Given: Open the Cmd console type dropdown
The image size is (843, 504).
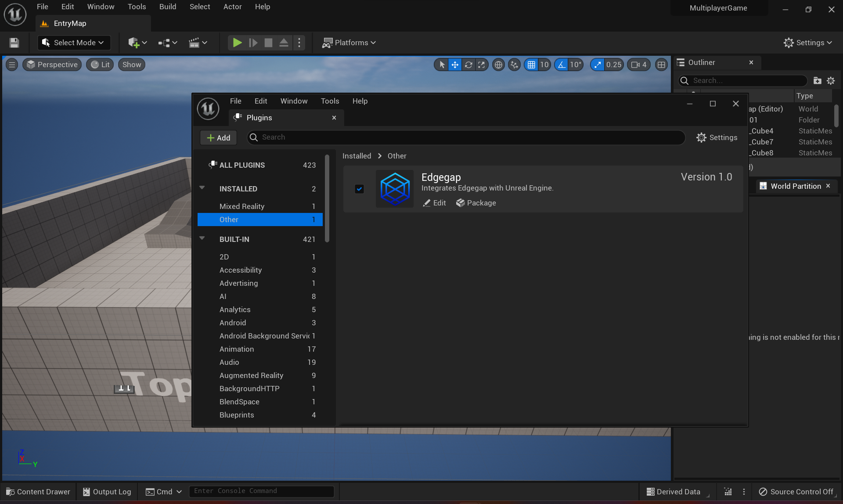Looking at the screenshot, I should 163,492.
